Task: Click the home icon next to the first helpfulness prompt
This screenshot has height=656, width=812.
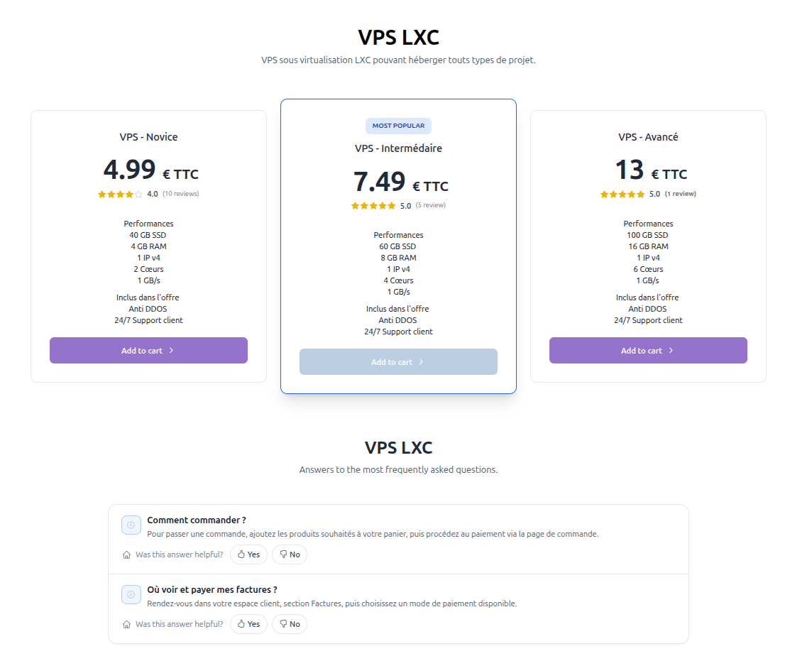Action: [126, 554]
